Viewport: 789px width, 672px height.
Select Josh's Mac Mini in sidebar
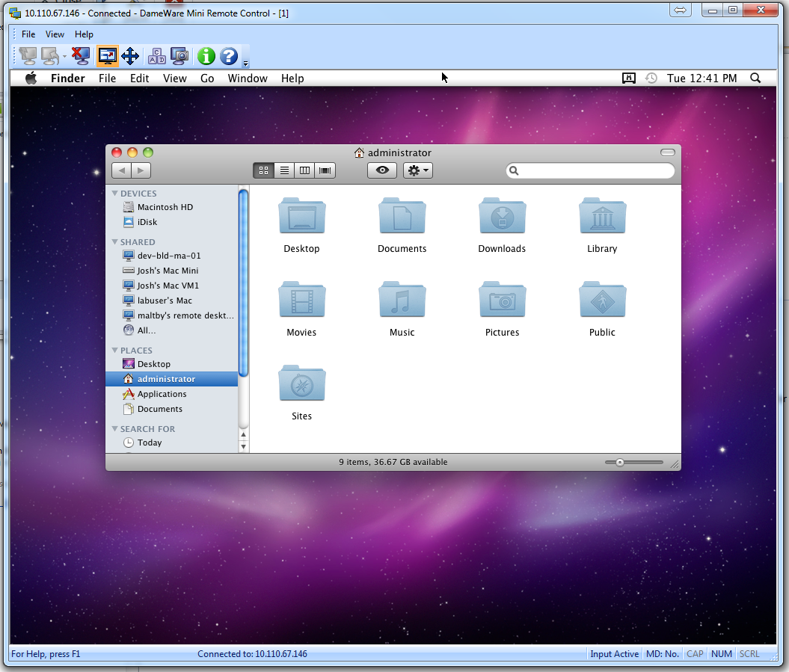(171, 271)
